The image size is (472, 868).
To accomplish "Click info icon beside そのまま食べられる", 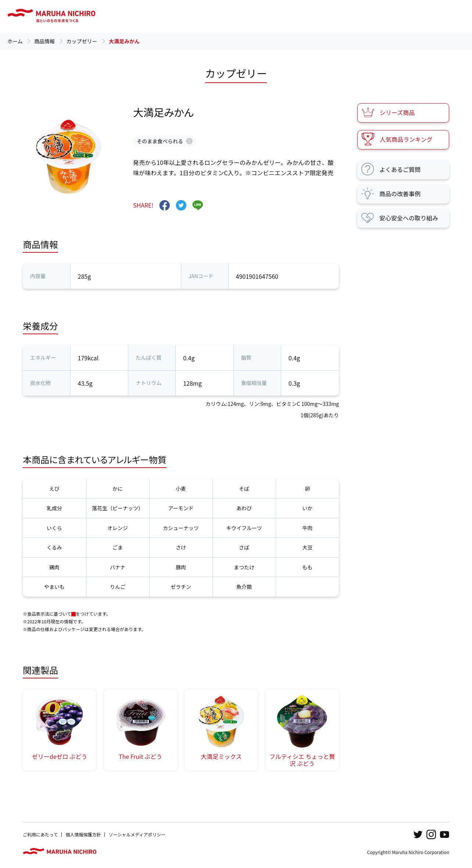I will coord(189,141).
